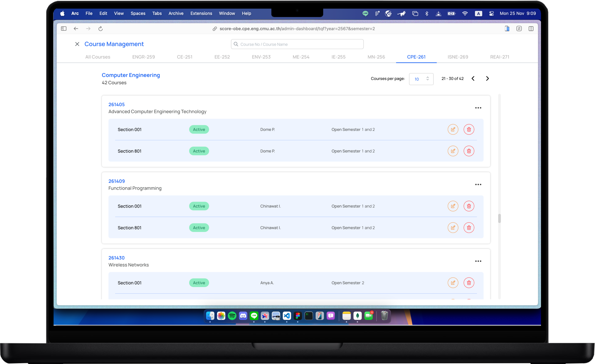The image size is (595, 364).
Task: Toggle the Arc browser sidebar
Action: [x=64, y=29]
